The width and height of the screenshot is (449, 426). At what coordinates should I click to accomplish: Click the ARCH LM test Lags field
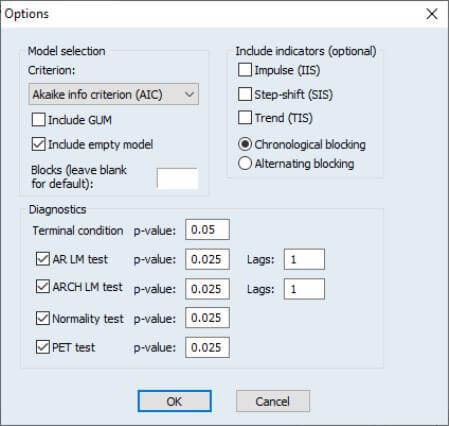(304, 289)
